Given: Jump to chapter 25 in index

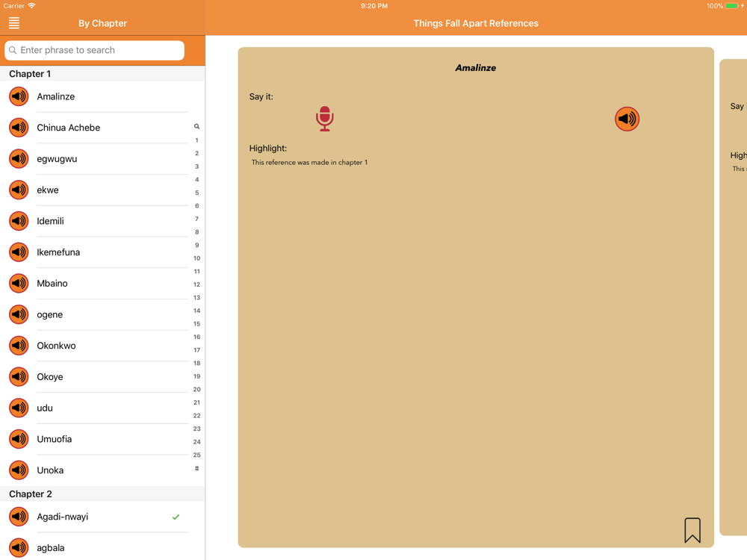Looking at the screenshot, I should tap(196, 455).
